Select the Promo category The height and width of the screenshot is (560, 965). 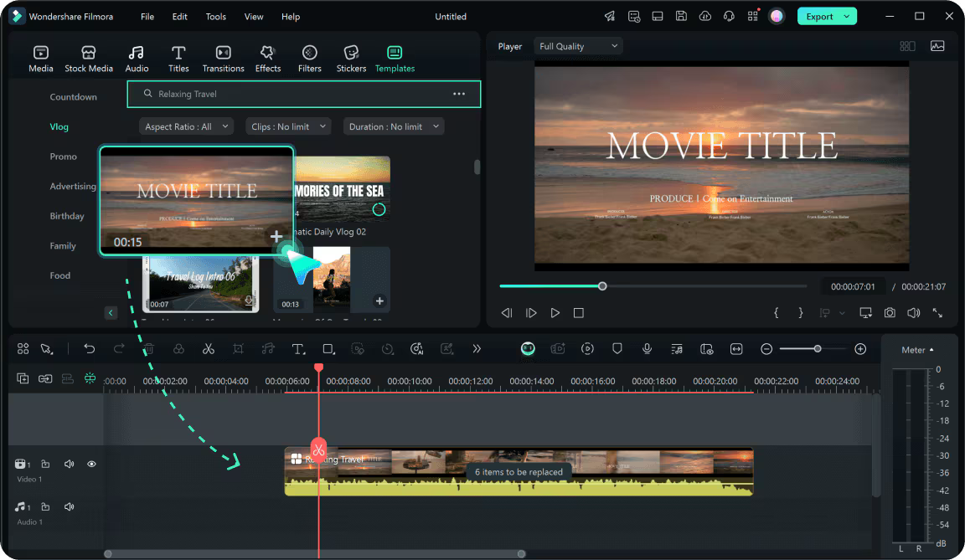click(64, 157)
